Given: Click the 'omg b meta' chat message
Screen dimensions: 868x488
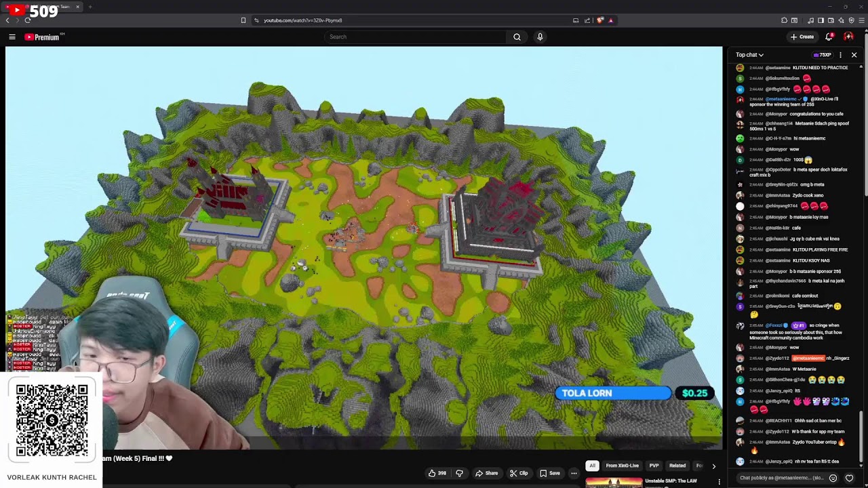Looking at the screenshot, I should tap(812, 184).
